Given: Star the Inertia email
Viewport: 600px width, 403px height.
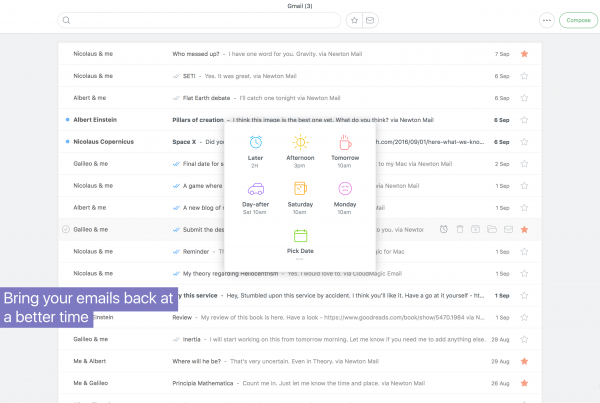Looking at the screenshot, I should pyautogui.click(x=524, y=339).
